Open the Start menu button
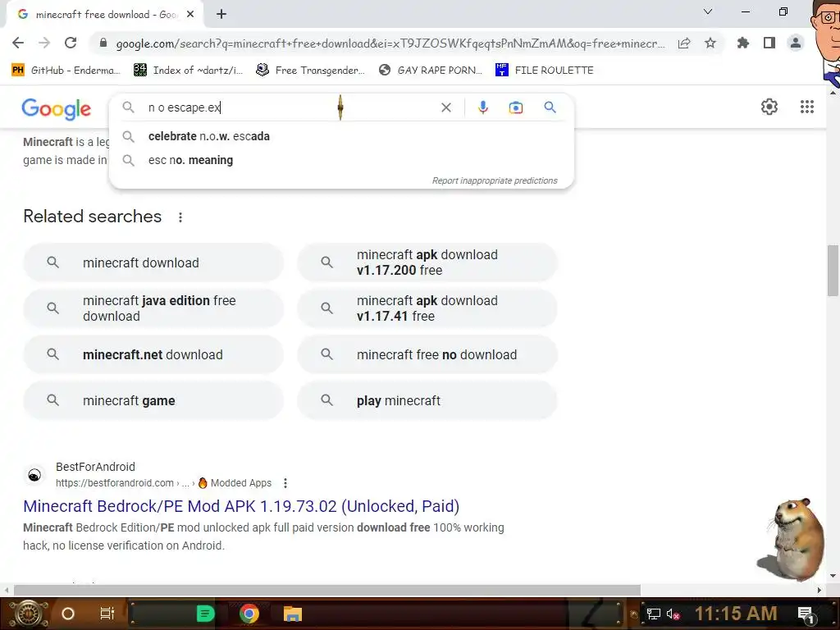 tap(29, 614)
